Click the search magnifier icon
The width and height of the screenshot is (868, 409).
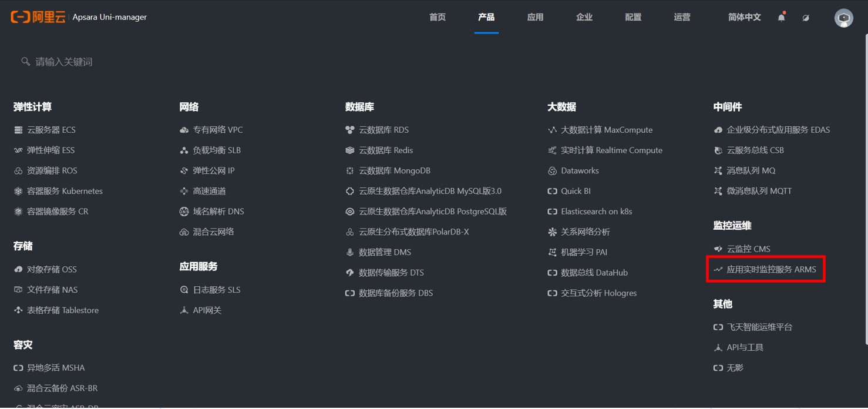pyautogui.click(x=25, y=61)
